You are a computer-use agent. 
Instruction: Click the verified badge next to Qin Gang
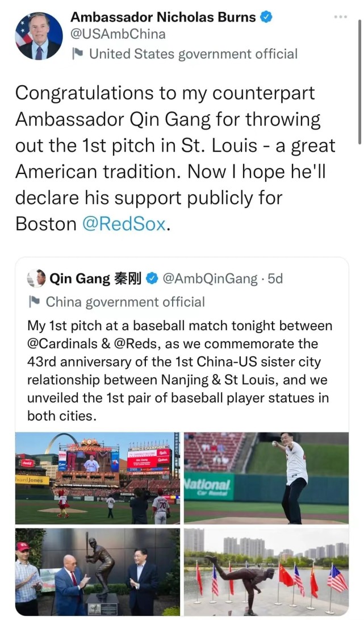[x=152, y=278]
